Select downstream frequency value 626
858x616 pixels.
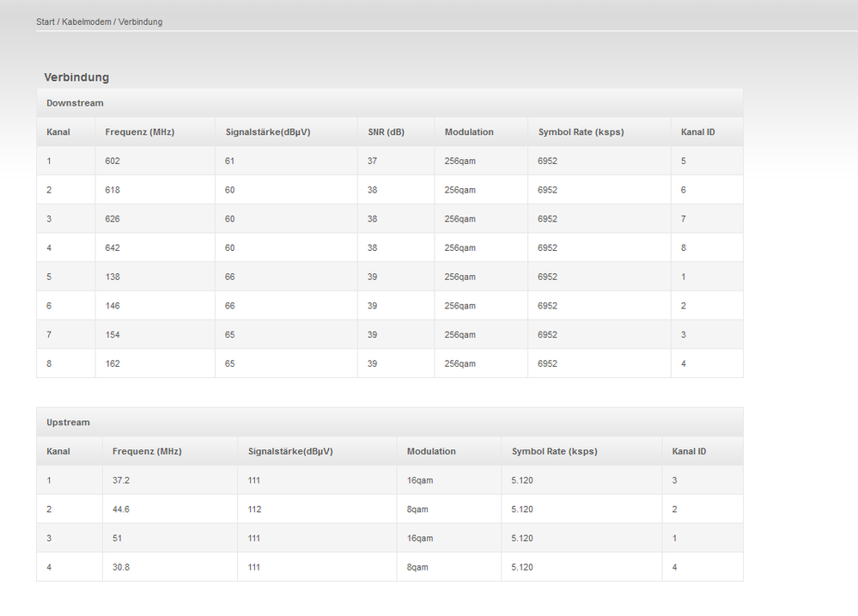(x=113, y=219)
